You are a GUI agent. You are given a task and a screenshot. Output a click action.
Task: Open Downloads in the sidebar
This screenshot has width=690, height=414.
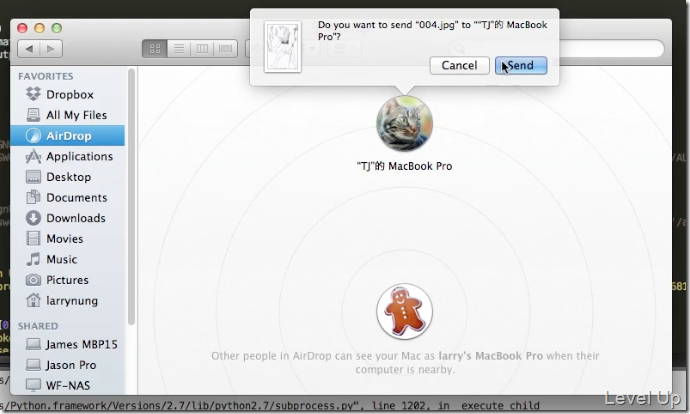point(67,218)
